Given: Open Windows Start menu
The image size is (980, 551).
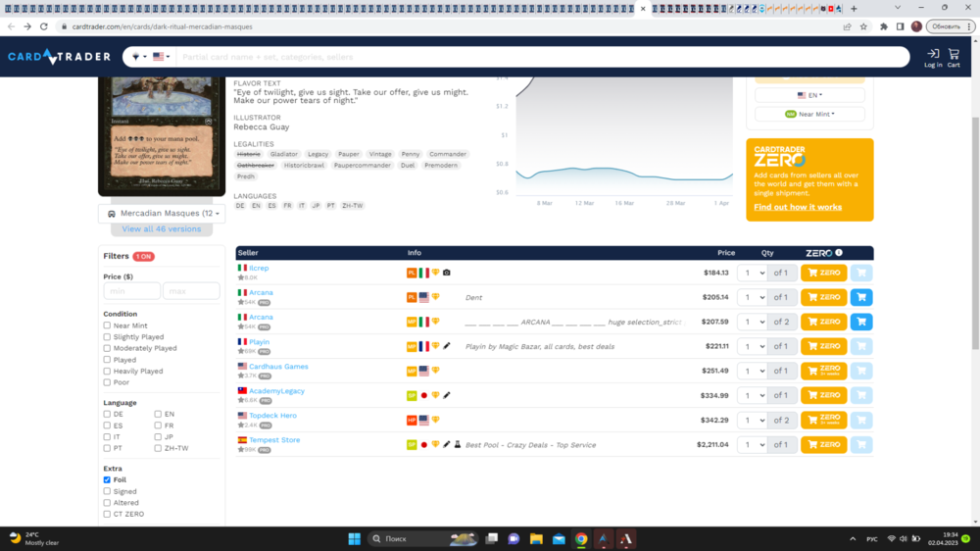Looking at the screenshot, I should (354, 538).
